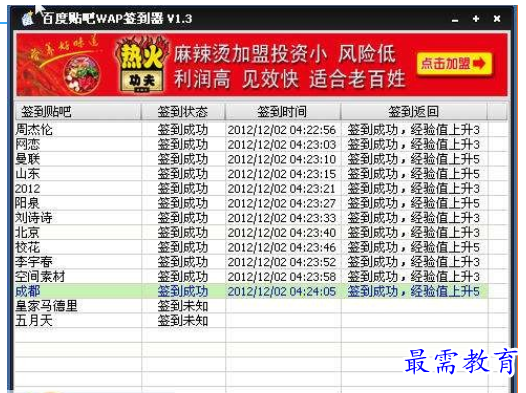Minimize the 百度贴吧WAP签到器 window
Image resolution: width=526 pixels, height=393 pixels.
(x=455, y=19)
